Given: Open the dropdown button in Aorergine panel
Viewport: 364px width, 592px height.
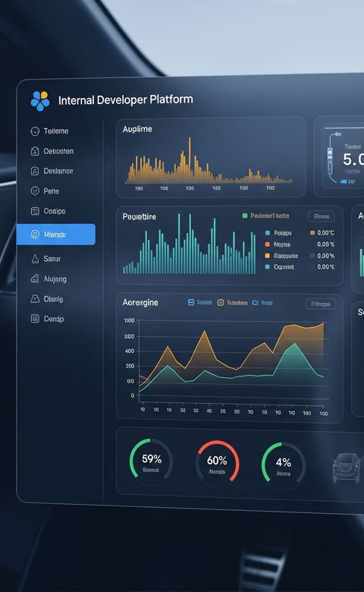Looking at the screenshot, I should tap(321, 304).
